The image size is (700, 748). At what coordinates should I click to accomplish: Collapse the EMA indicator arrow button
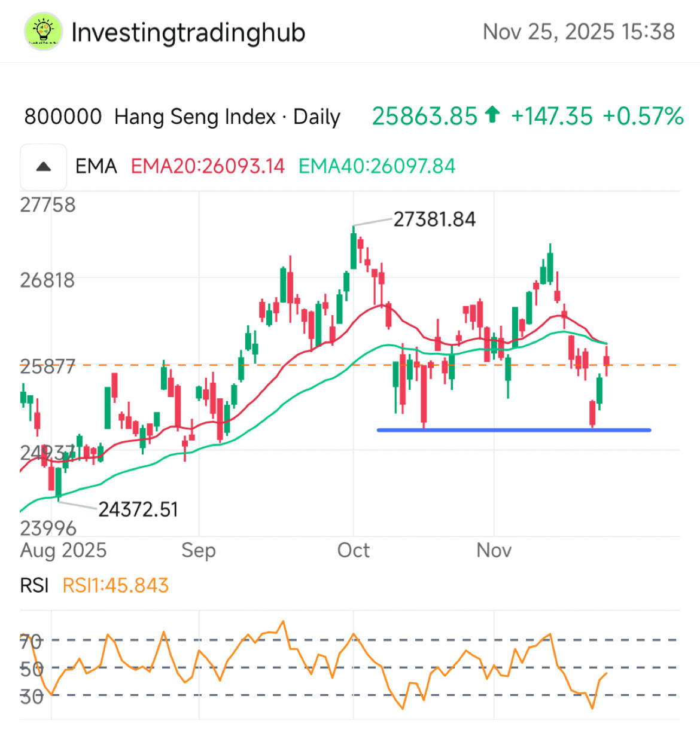43,167
